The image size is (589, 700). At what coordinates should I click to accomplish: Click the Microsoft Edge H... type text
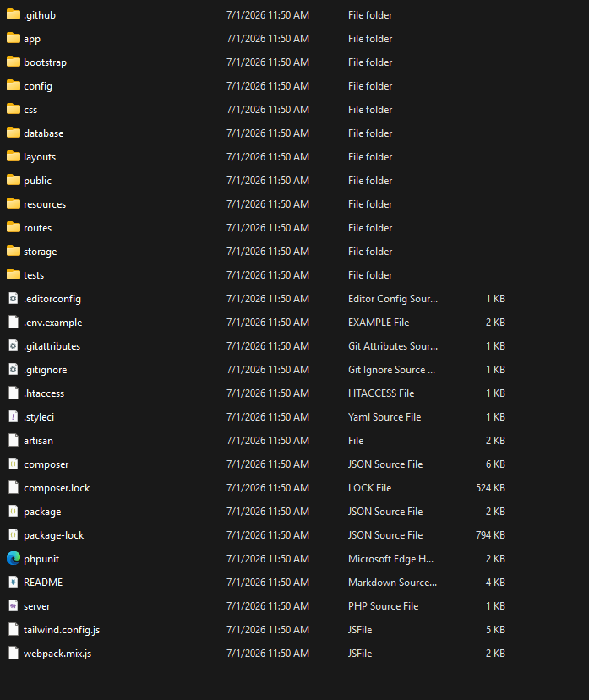click(390, 559)
